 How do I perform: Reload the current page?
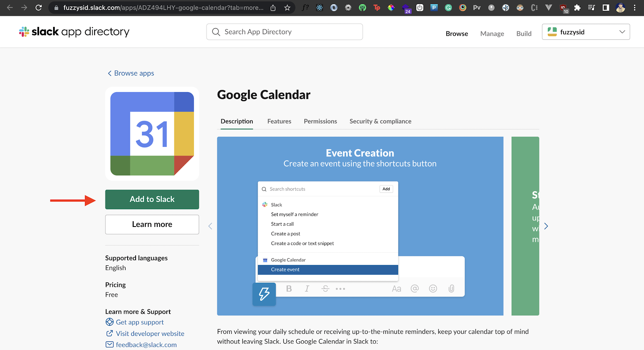coord(39,8)
